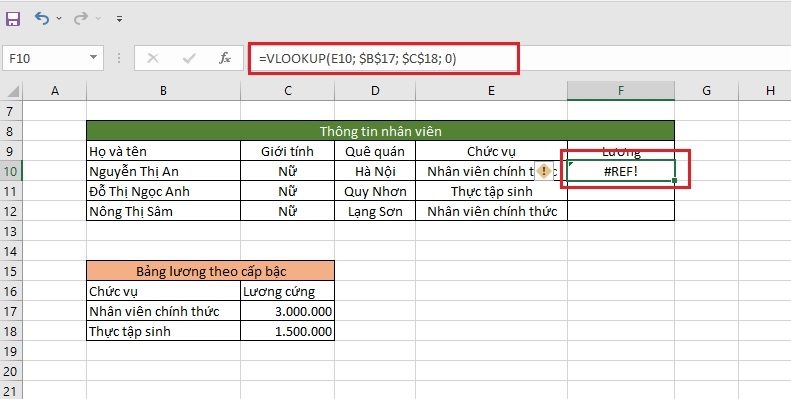The width and height of the screenshot is (791, 399).
Task: Click the 'Hà Nội' cell
Action: [375, 172]
